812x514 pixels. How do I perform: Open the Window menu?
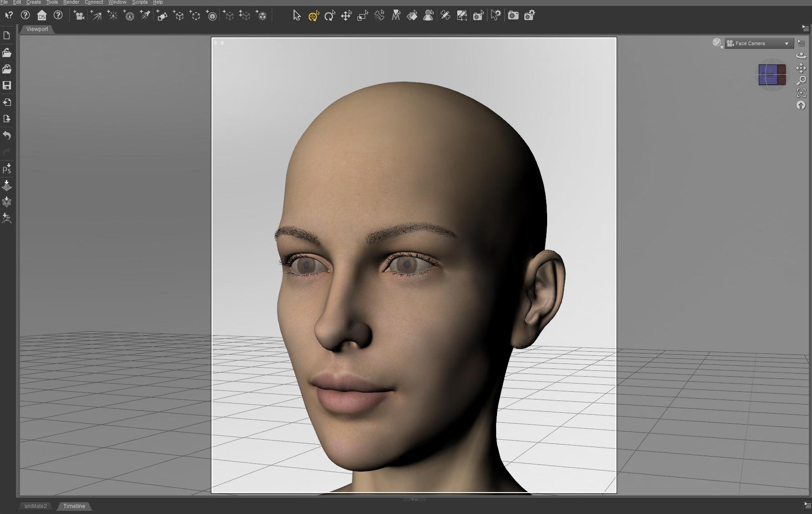117,2
